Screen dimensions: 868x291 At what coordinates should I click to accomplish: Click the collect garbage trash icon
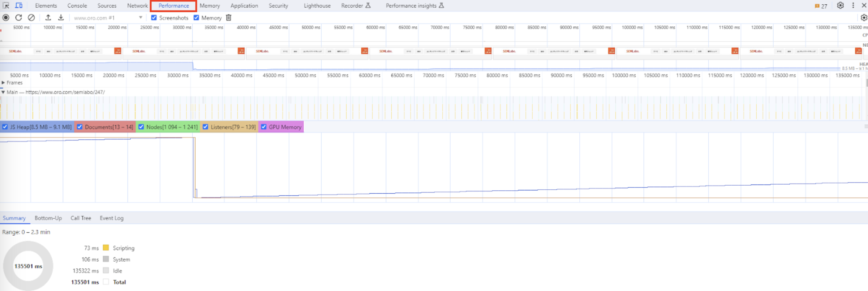(229, 18)
